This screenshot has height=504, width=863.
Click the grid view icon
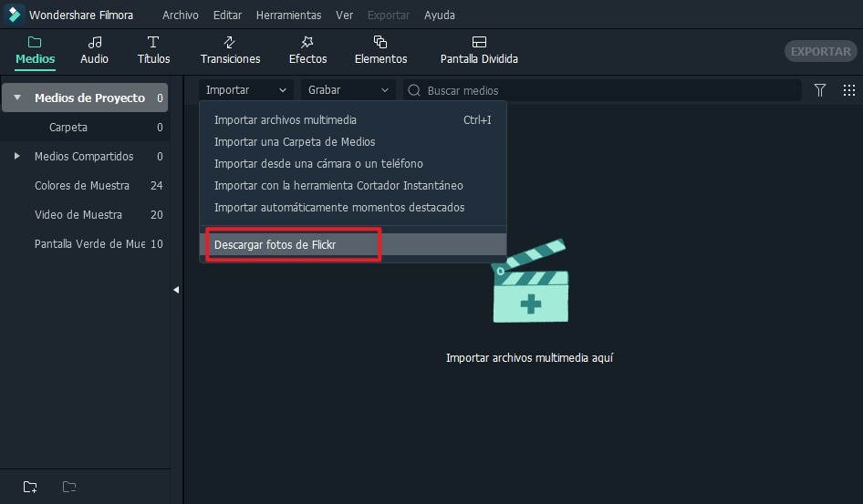pyautogui.click(x=849, y=90)
